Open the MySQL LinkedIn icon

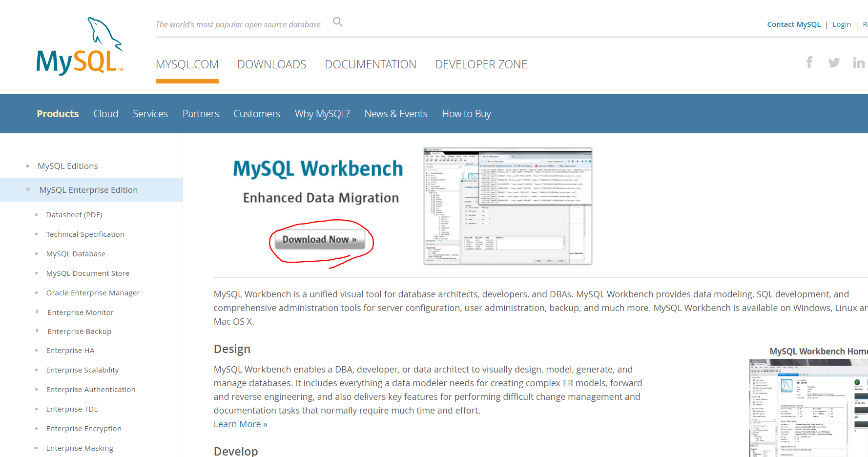click(859, 62)
